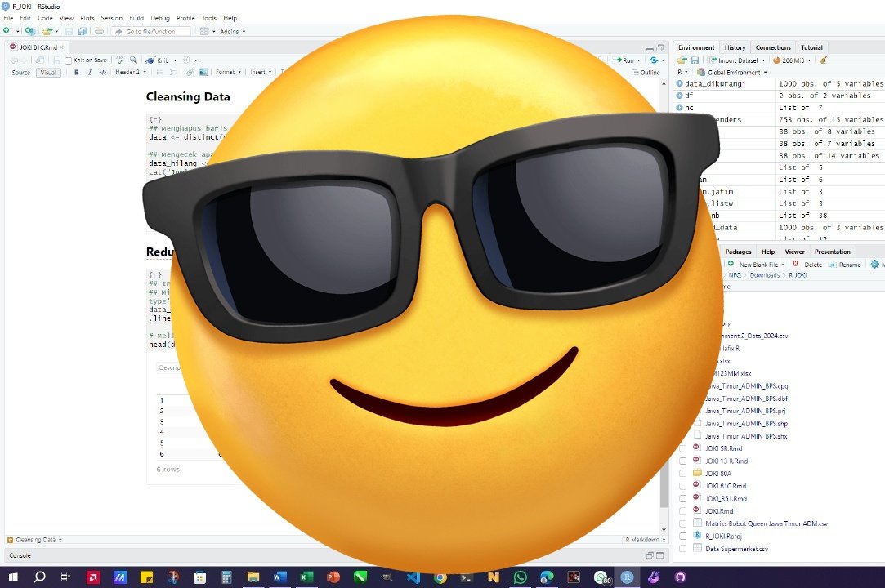Open the Build menu
The image size is (885, 588).
point(136,18)
